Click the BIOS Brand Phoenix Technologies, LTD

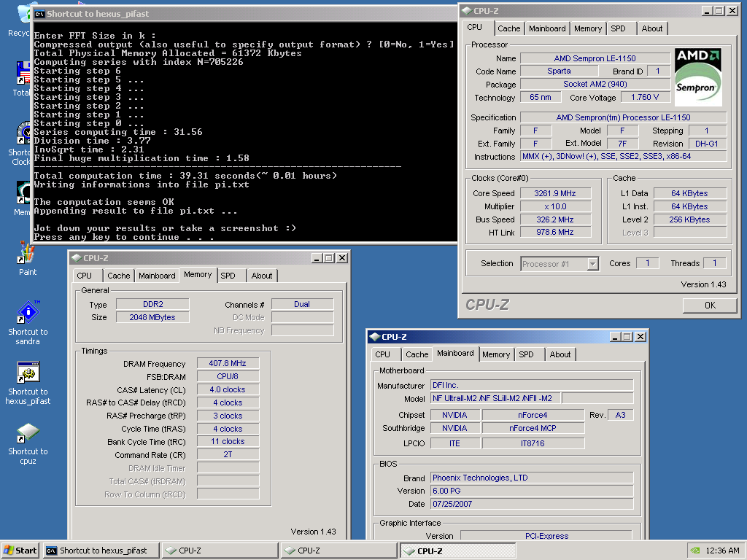click(532, 478)
